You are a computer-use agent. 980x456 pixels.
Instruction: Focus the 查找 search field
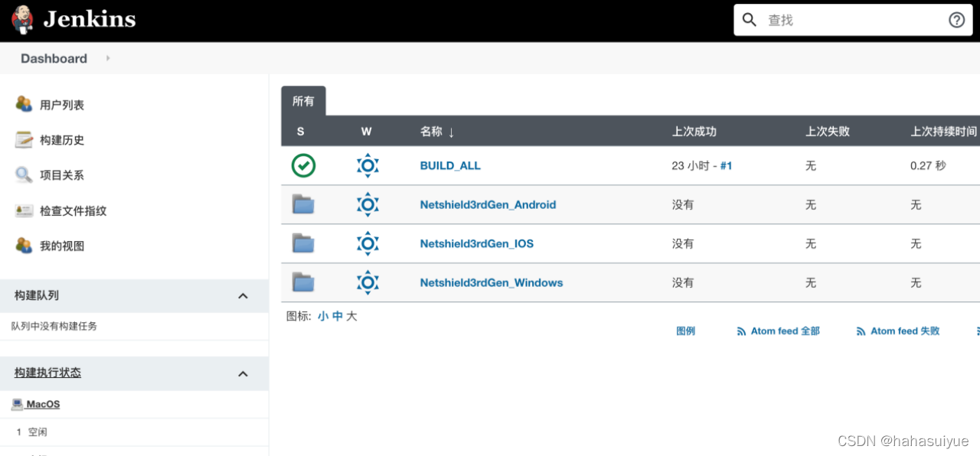tap(854, 20)
